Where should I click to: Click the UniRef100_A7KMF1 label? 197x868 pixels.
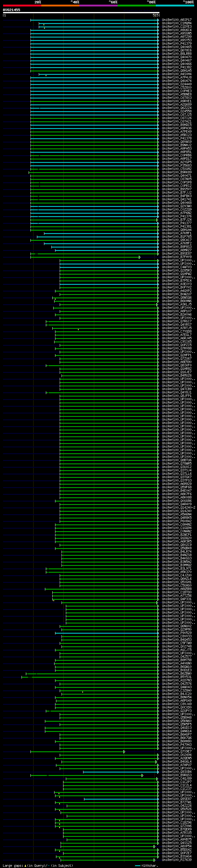click(x=176, y=233)
